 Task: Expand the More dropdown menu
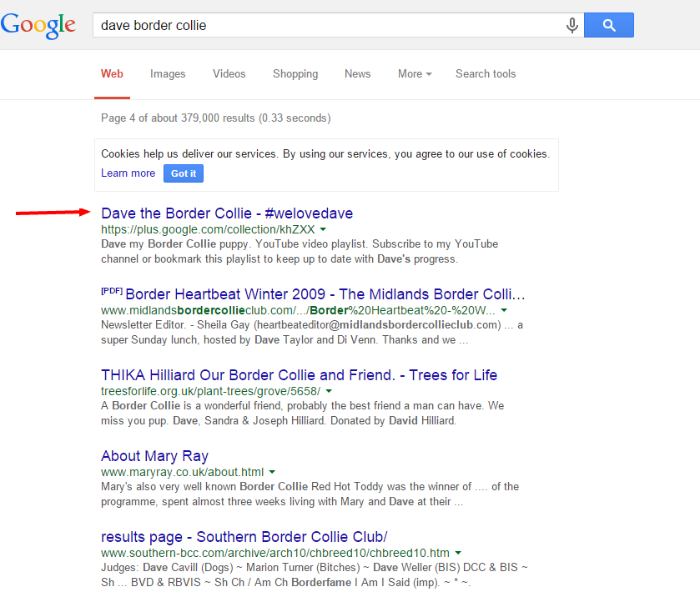tap(415, 73)
